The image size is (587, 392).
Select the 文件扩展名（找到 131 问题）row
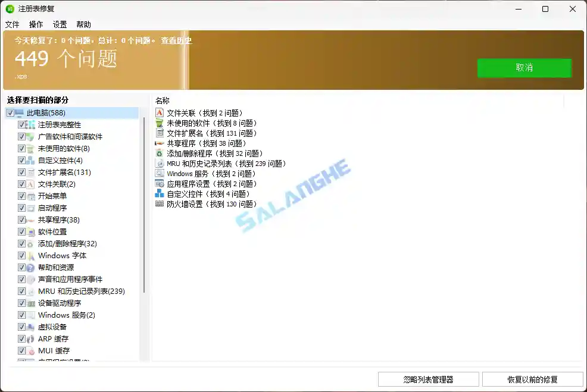206,133
